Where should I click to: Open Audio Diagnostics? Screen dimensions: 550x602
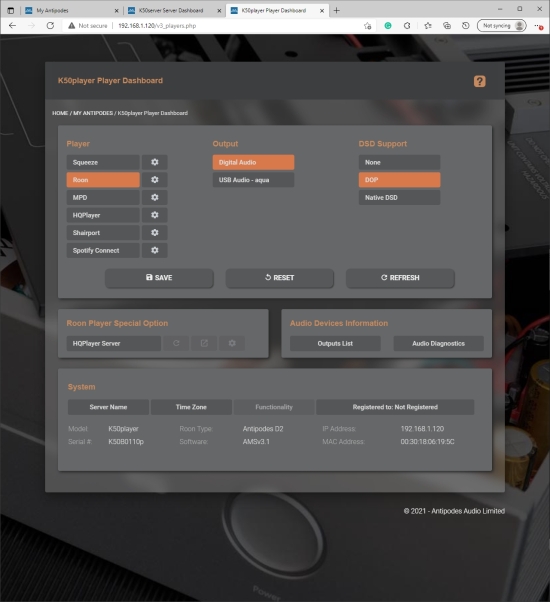tap(438, 344)
